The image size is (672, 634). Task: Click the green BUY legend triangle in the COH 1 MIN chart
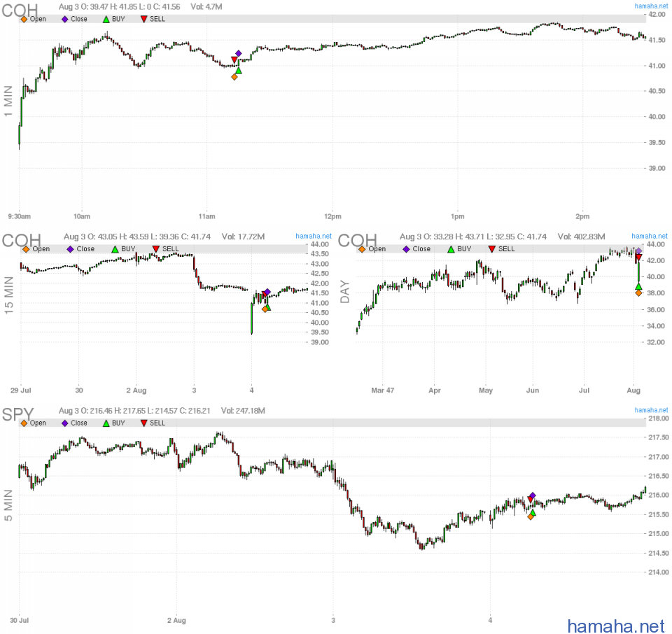pos(106,19)
